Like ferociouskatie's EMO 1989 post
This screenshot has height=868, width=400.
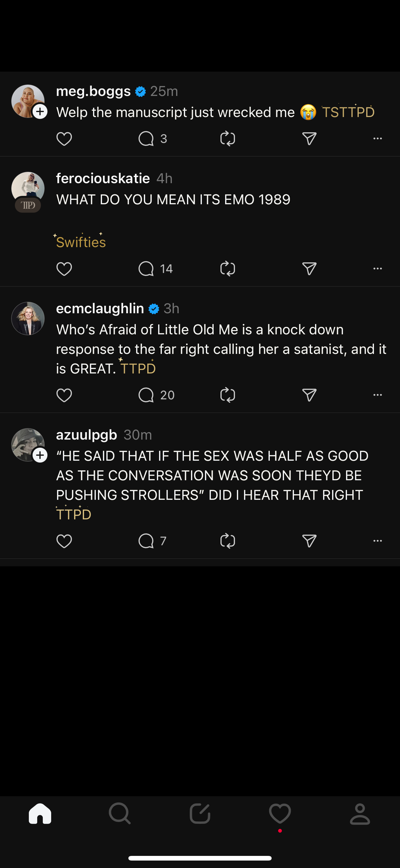[64, 269]
